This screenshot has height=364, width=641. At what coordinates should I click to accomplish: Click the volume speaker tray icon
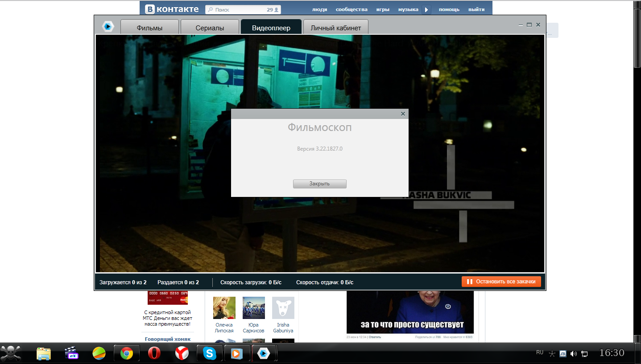click(x=573, y=354)
